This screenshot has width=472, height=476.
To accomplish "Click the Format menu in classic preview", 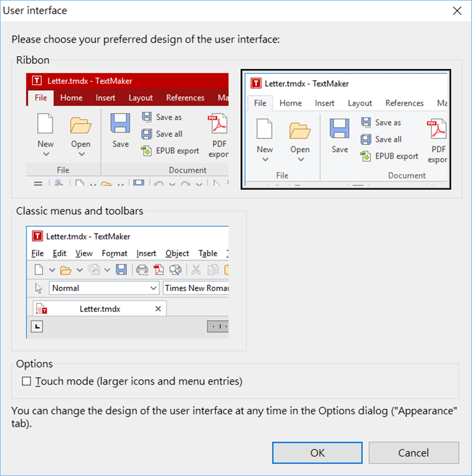I will click(x=114, y=253).
